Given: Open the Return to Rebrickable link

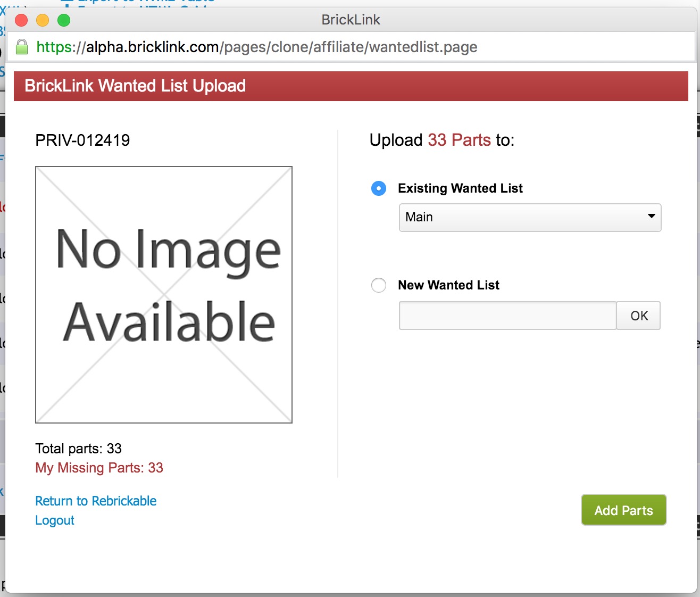Looking at the screenshot, I should coord(96,501).
